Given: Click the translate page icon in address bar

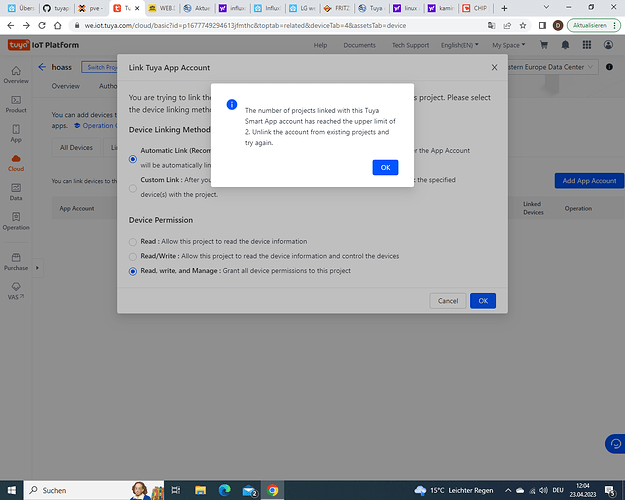Looking at the screenshot, I should (491, 26).
